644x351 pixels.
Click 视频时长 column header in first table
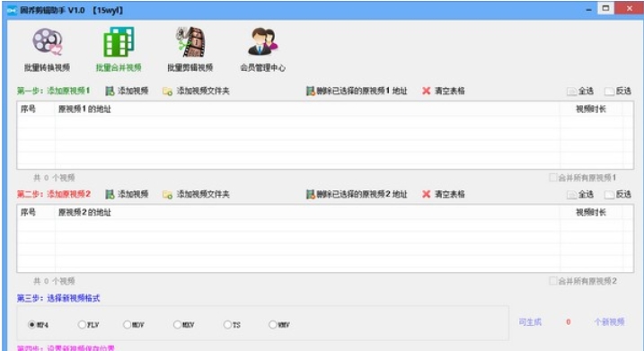tap(591, 110)
